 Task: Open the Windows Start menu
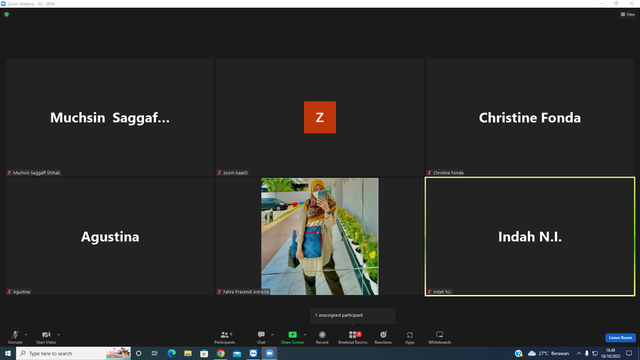pyautogui.click(x=8, y=353)
